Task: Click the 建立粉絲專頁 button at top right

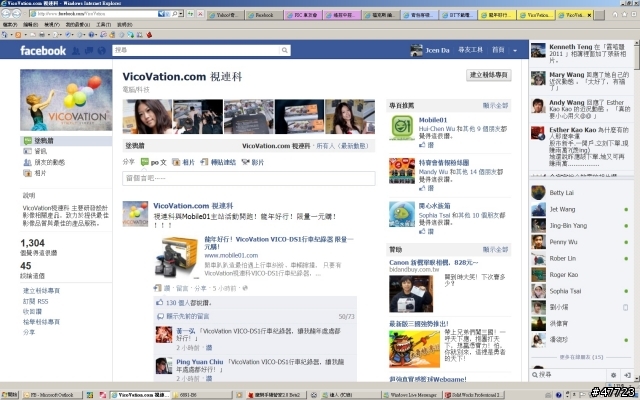Action: click(x=489, y=75)
